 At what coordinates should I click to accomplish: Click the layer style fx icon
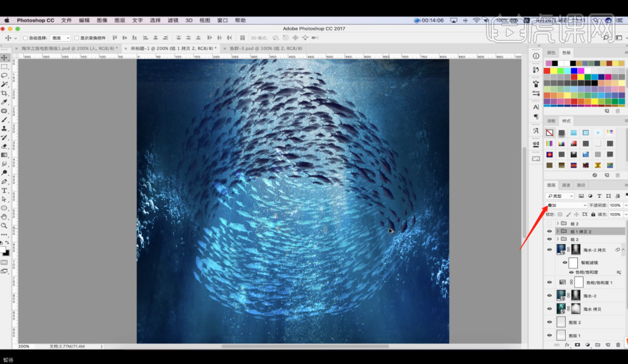coord(566,345)
